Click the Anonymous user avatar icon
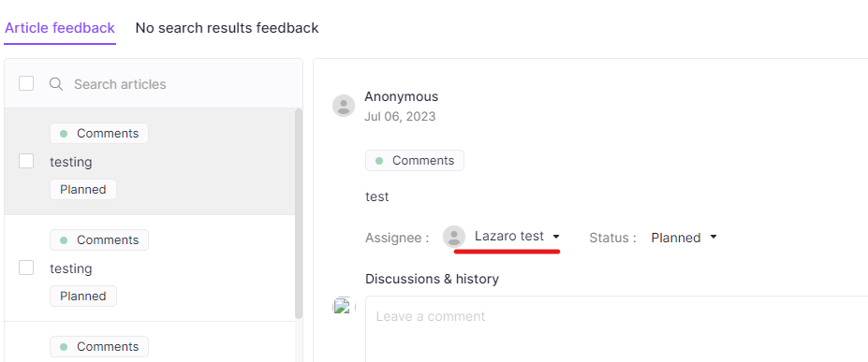The image size is (868, 362). click(344, 105)
